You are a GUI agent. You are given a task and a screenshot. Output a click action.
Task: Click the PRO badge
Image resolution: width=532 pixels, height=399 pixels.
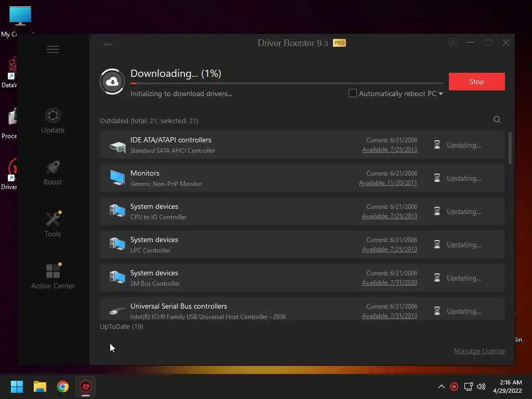tap(339, 43)
